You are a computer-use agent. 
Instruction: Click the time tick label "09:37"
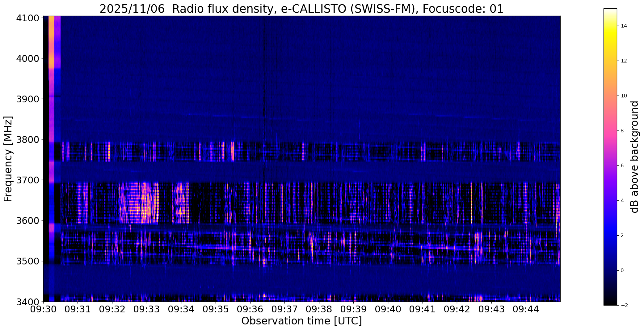pyautogui.click(x=284, y=309)
